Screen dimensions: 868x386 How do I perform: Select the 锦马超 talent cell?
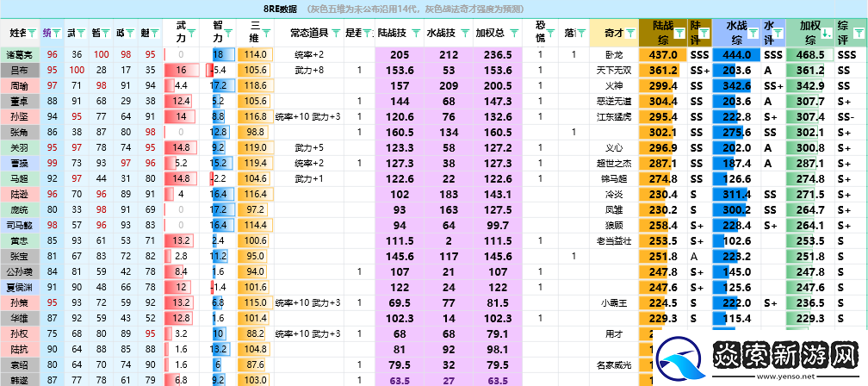tap(614, 179)
